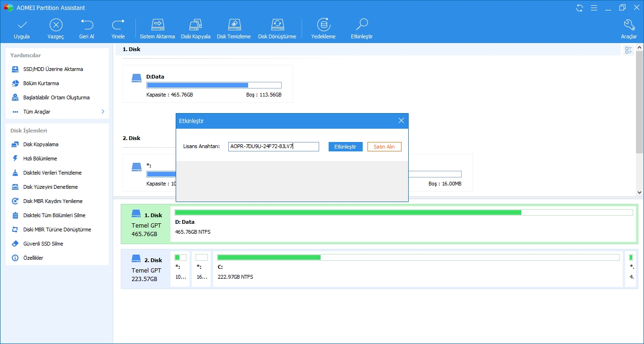Open Yedekleme backup tool
Viewport: 644px width, 344px height.
coord(323,29)
